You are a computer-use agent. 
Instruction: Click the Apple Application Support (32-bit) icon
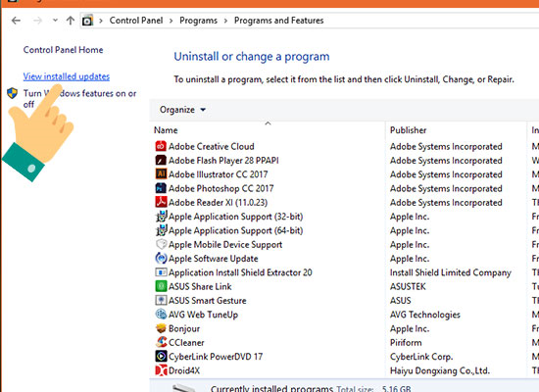pos(161,217)
